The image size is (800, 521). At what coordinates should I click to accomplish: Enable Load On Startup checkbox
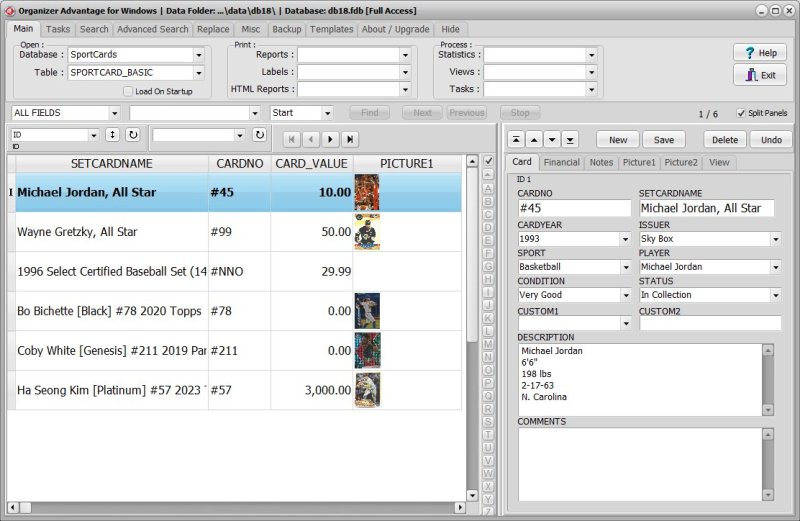pyautogui.click(x=128, y=91)
